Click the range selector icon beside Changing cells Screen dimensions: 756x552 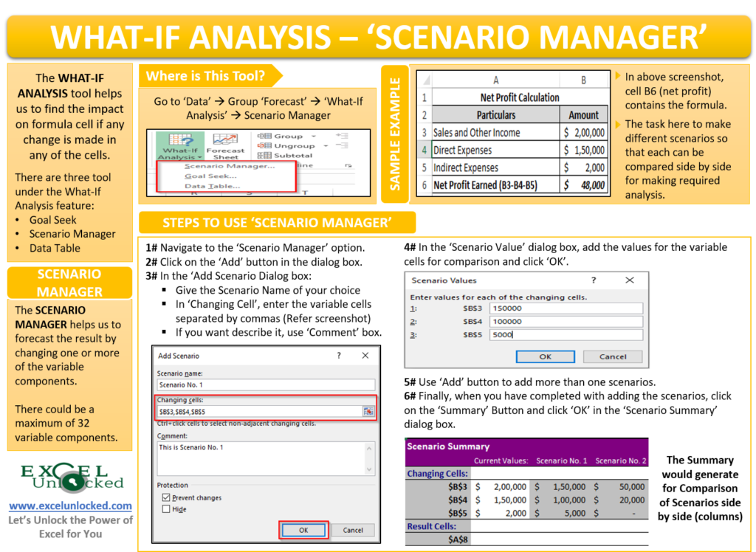tap(369, 410)
